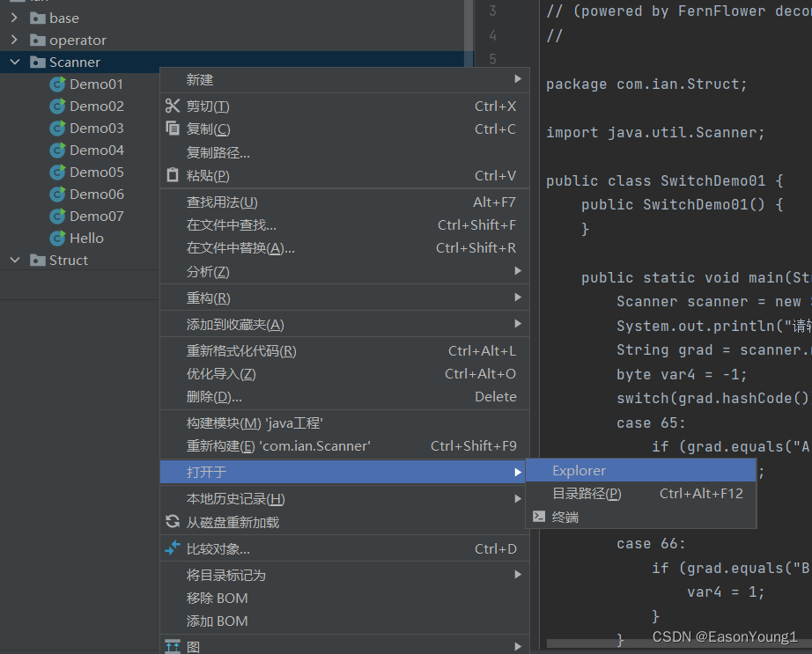This screenshot has height=654, width=812.
Task: Click the Hello class icon
Action: click(x=55, y=238)
